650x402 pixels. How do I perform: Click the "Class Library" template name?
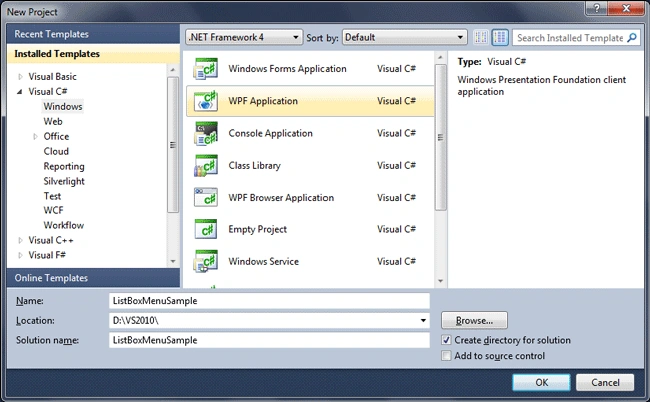point(255,165)
